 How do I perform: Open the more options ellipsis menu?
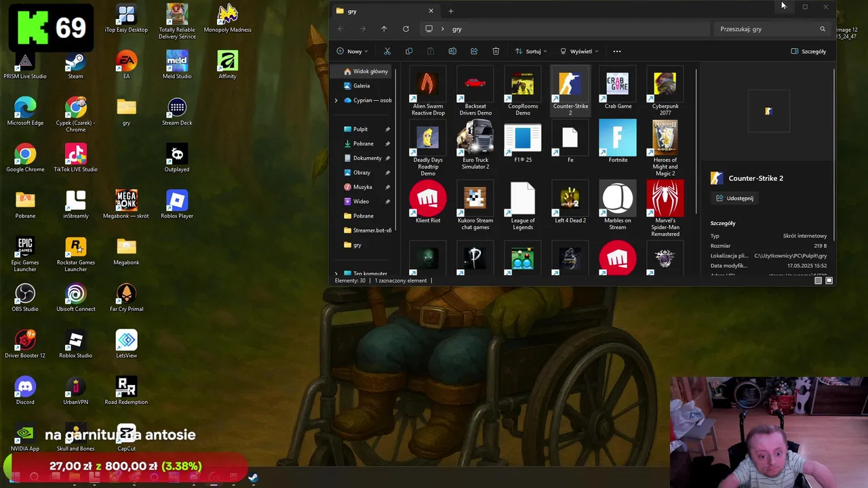[617, 52]
